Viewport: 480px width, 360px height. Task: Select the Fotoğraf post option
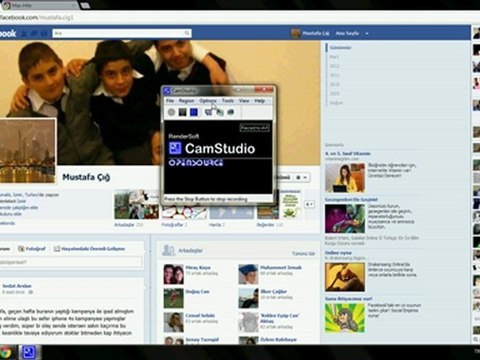point(32,249)
